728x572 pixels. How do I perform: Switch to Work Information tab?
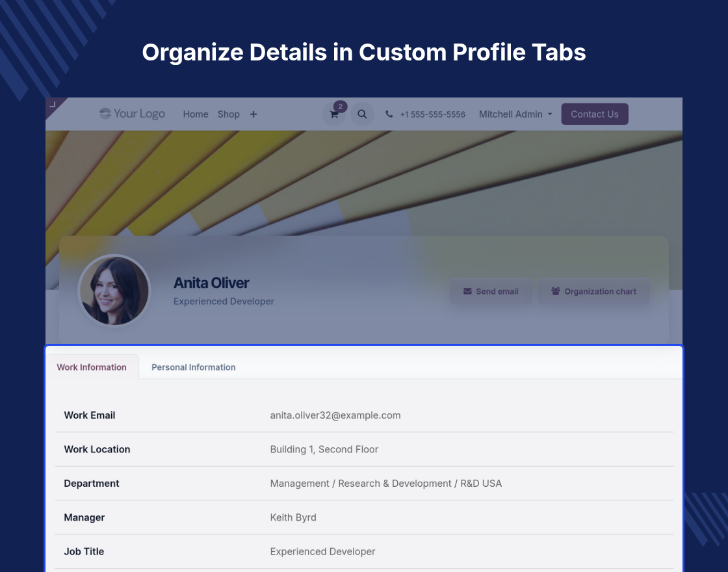[x=92, y=367]
